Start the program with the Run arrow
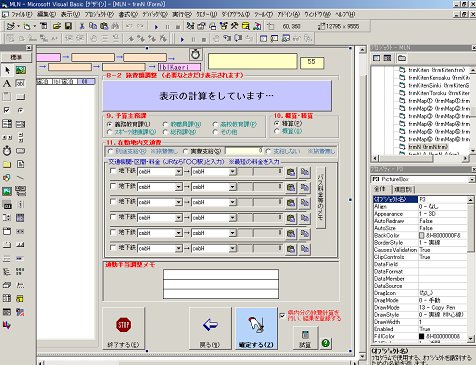Screen dimensions: 476x365 coord(156,26)
